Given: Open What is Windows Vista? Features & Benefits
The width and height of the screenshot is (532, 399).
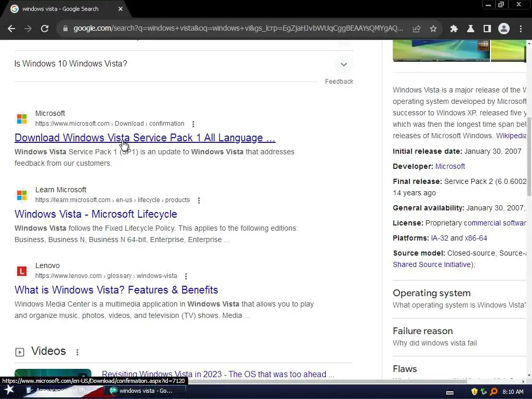Looking at the screenshot, I should coord(116,290).
